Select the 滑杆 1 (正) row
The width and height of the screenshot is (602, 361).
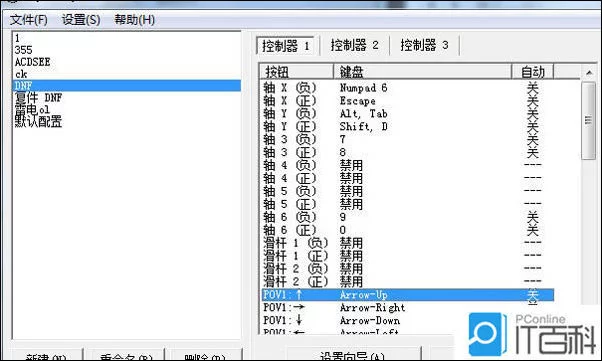click(408, 256)
